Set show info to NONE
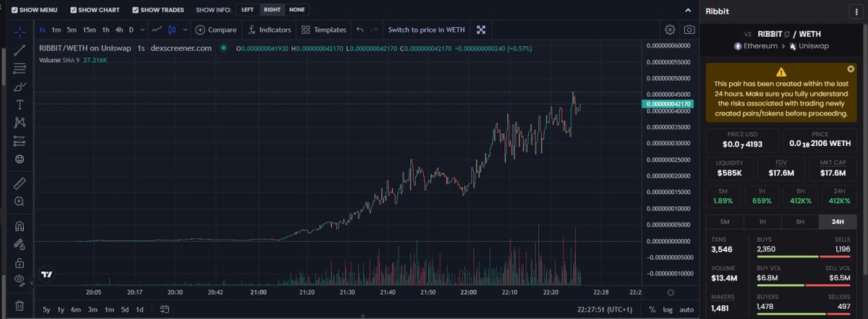The height and width of the screenshot is (319, 868). pyautogui.click(x=297, y=10)
